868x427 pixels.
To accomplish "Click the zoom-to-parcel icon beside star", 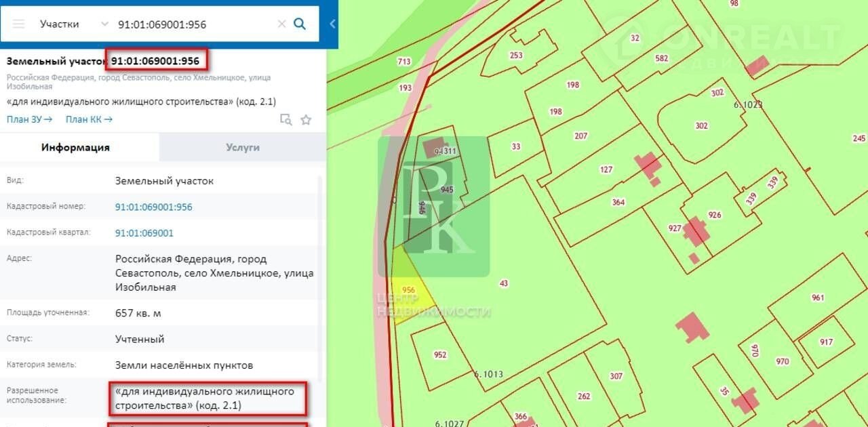I will (x=286, y=120).
